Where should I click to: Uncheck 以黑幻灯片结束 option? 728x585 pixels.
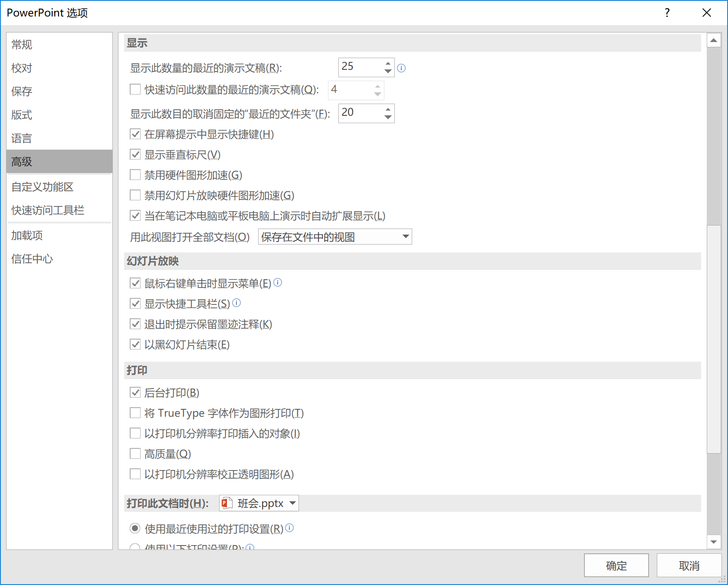coord(135,344)
